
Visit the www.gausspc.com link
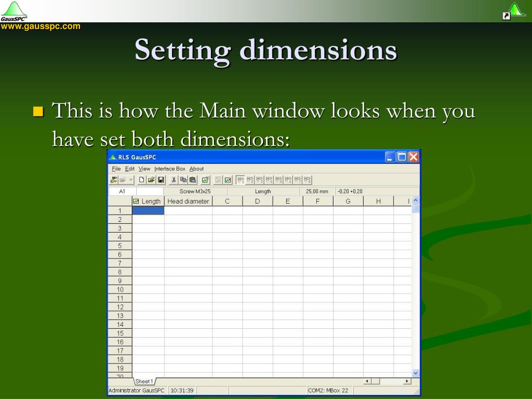click(x=41, y=26)
